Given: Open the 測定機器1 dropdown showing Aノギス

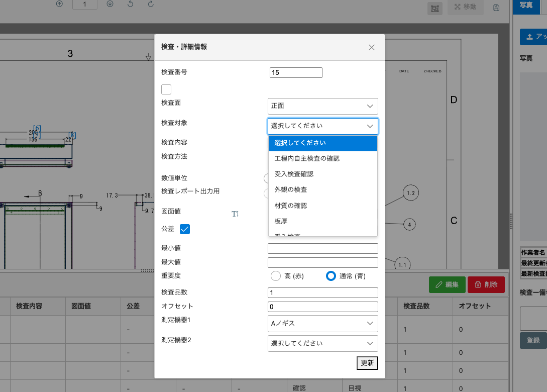Looking at the screenshot, I should point(322,324).
